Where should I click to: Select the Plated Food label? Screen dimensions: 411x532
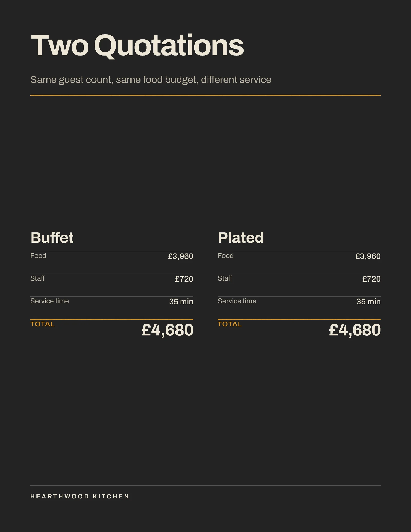click(226, 256)
